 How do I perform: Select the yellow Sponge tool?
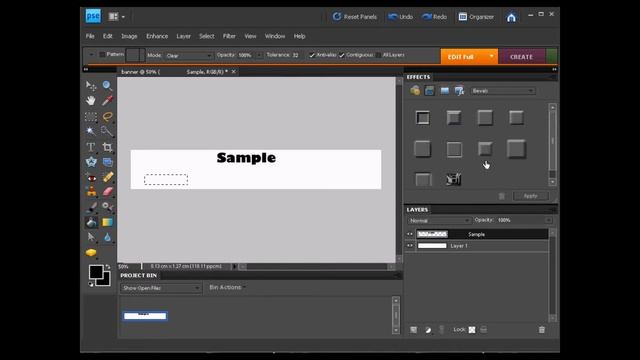91,253
